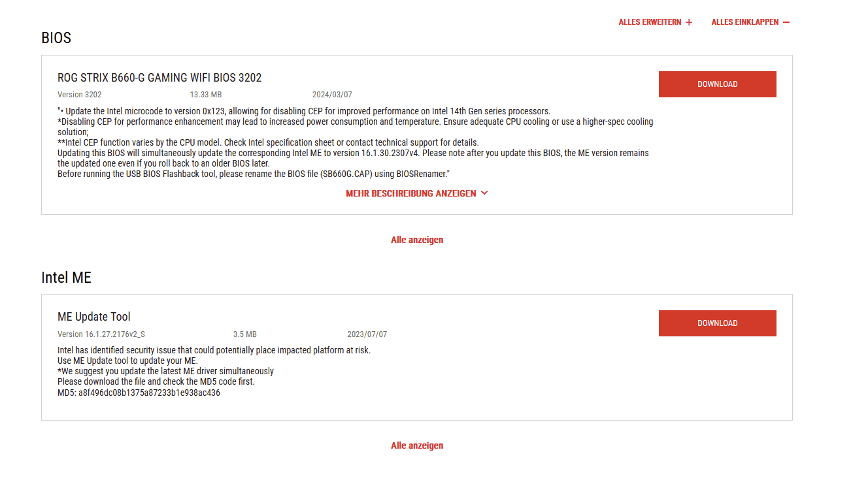Open Alle anzeigen under Intel ME section
The image size is (868, 482).
click(417, 445)
